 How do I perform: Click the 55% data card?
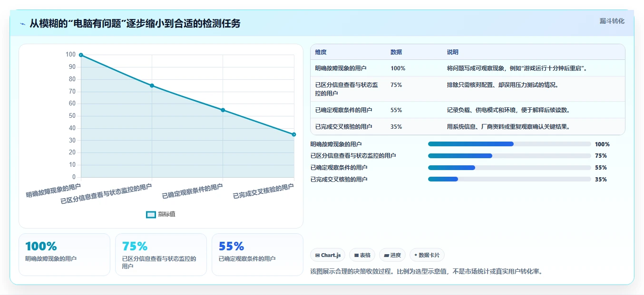coord(257,255)
